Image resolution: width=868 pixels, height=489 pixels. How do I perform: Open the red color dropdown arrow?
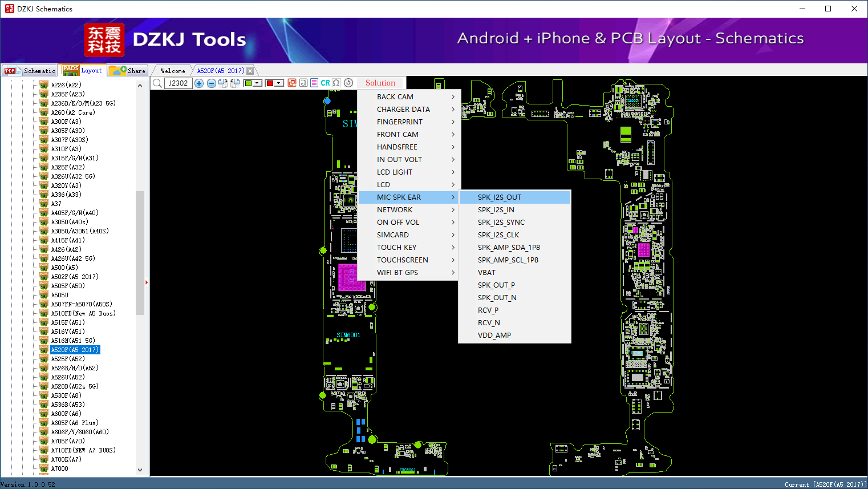click(x=279, y=83)
